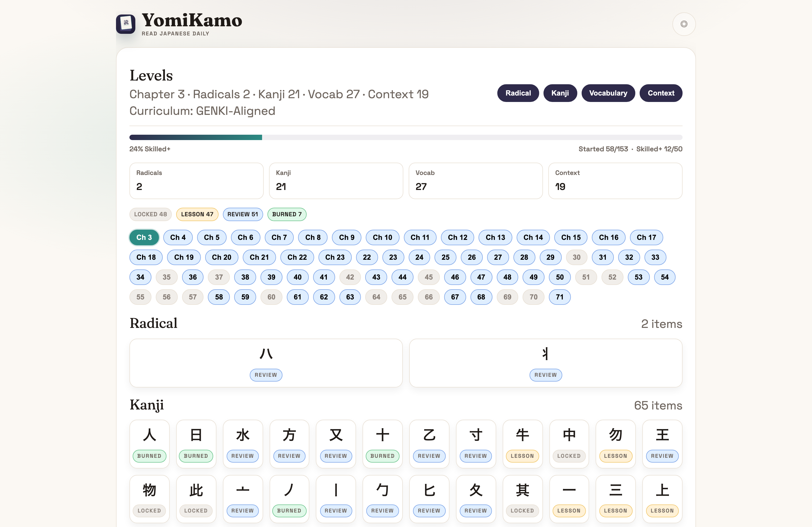812x527 pixels.
Task: Filter by REVIEW 51 chip
Action: [243, 214]
